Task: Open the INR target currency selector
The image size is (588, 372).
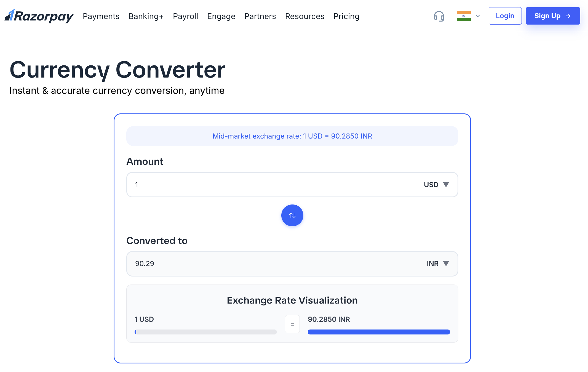Action: click(x=432, y=264)
